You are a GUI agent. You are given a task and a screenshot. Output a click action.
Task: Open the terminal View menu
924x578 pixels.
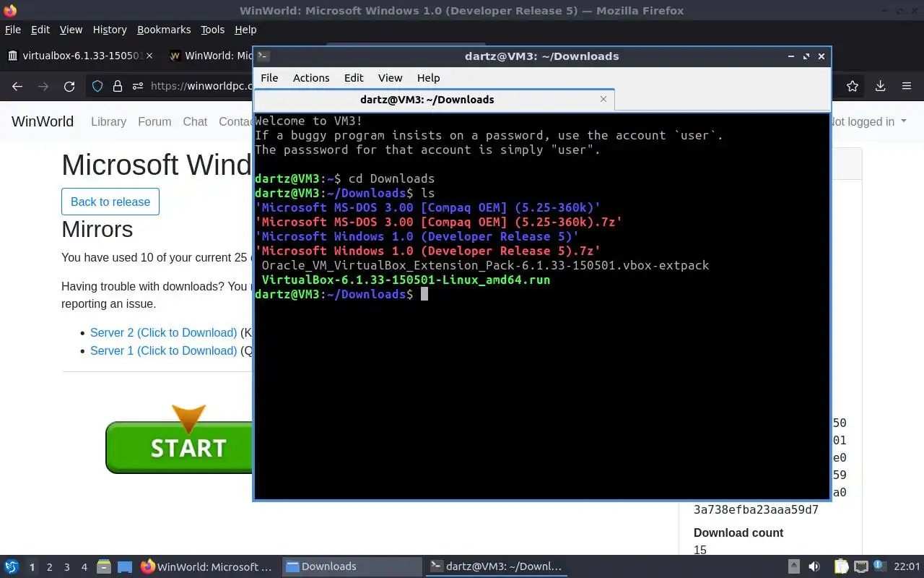point(390,77)
